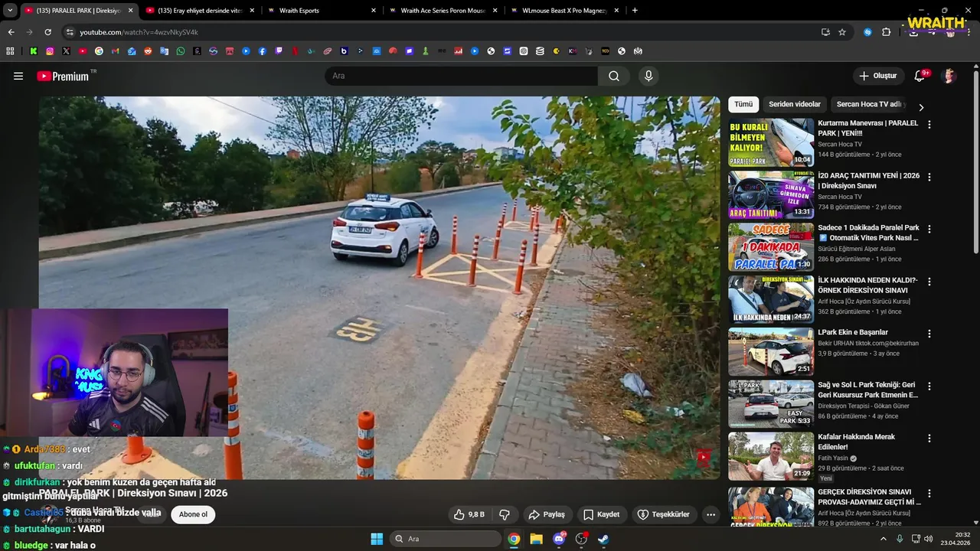Open the Windows Start menu
This screenshot has width=980, height=551.
pyautogui.click(x=377, y=539)
